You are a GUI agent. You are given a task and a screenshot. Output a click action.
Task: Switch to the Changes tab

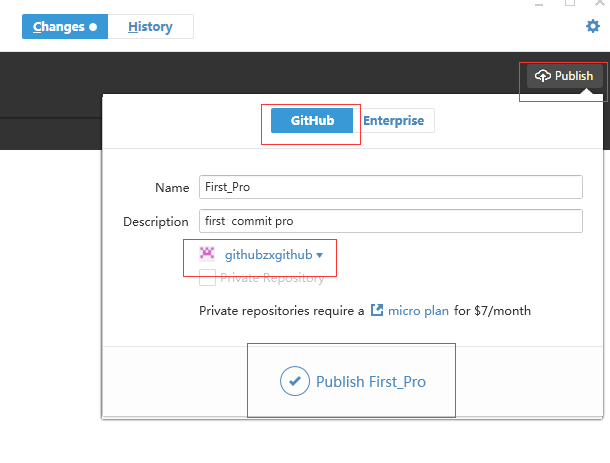[65, 26]
